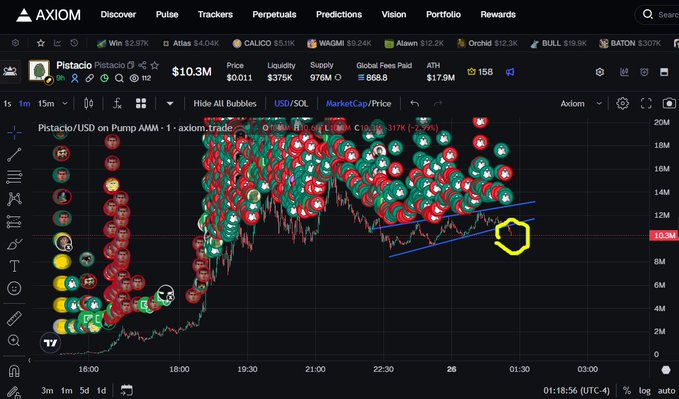Open the Perpetuals tab
This screenshot has height=399, width=679.
pos(274,14)
